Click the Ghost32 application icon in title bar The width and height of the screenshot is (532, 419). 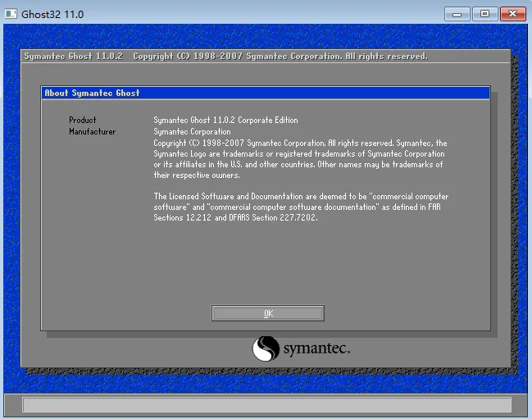coord(11,14)
